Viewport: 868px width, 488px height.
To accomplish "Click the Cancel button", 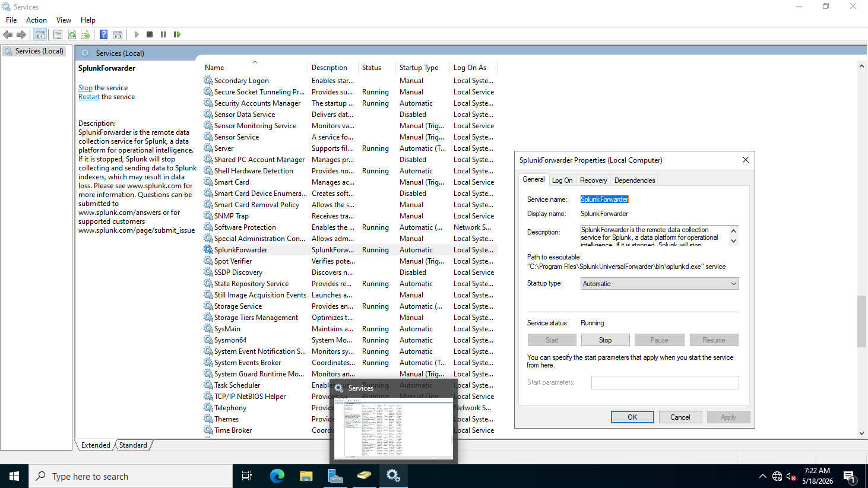I will pyautogui.click(x=680, y=417).
